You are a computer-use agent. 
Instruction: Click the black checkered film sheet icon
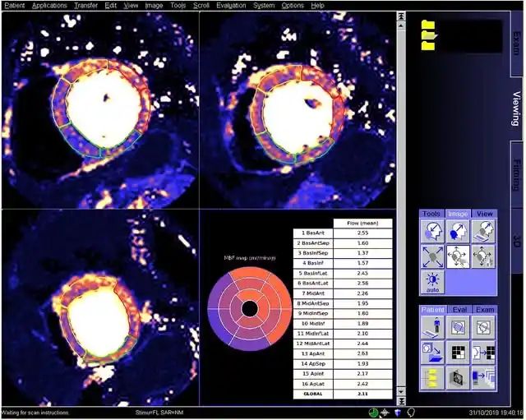coord(458,353)
